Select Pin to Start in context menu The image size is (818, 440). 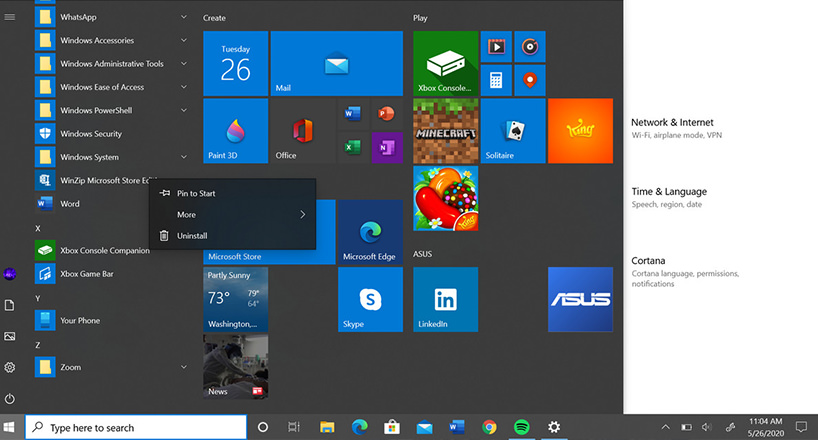(x=232, y=193)
